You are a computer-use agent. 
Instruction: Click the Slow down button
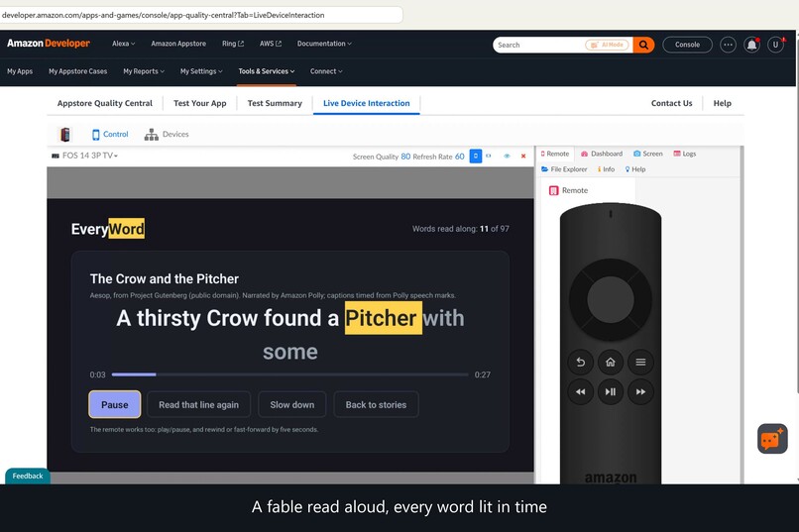[292, 405]
